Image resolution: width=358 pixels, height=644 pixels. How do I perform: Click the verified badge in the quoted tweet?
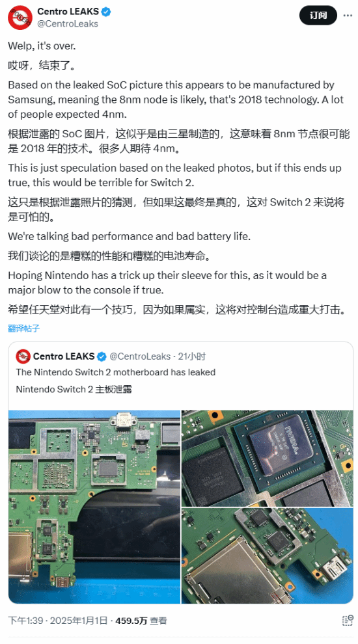pyautogui.click(x=102, y=356)
